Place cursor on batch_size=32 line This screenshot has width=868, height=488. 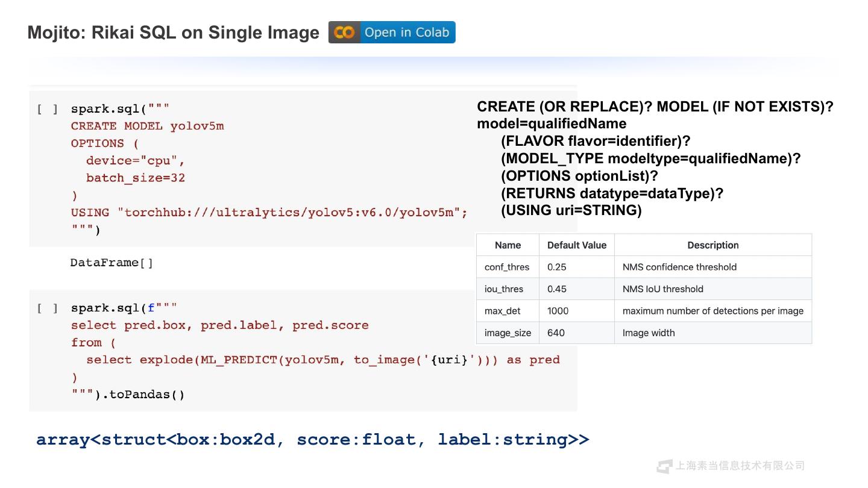click(135, 178)
